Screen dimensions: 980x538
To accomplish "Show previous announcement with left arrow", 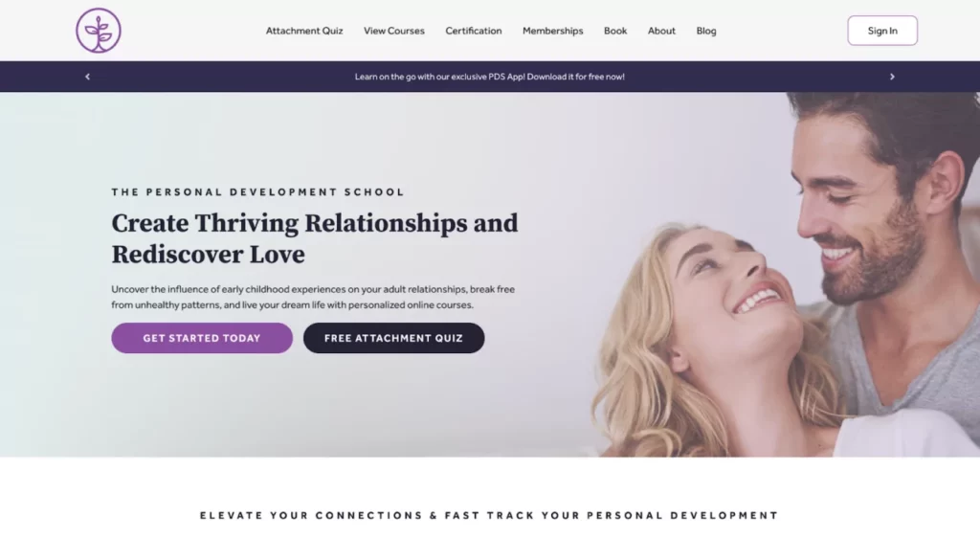I will pos(87,77).
